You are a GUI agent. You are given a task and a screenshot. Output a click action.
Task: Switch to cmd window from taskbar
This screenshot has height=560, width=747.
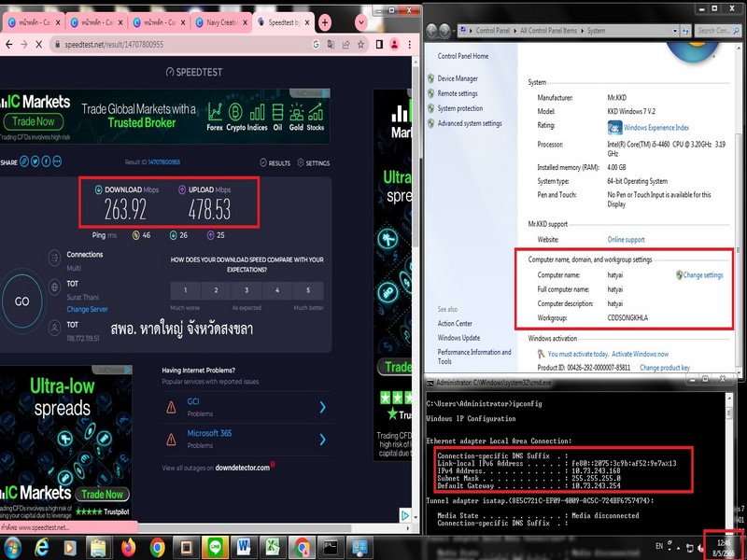[x=331, y=548]
